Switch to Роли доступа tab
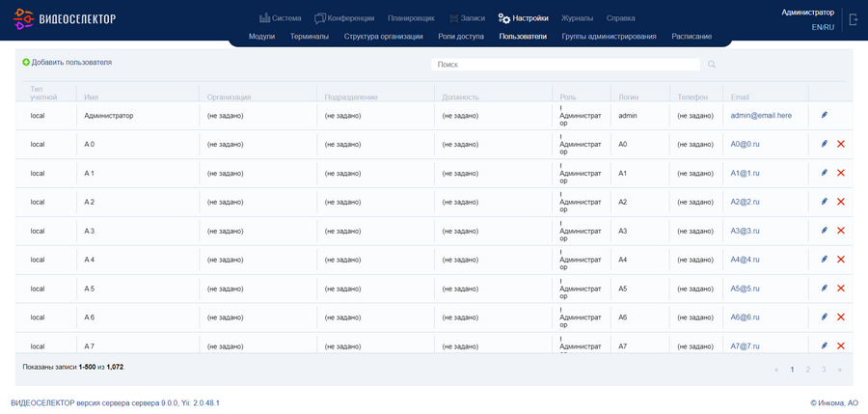This screenshot has height=414, width=868. (x=461, y=37)
